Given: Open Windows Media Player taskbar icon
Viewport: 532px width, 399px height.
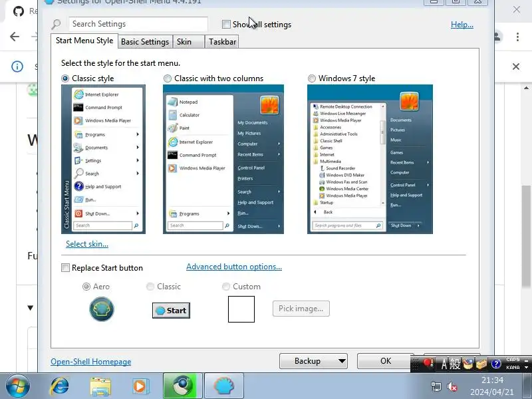Looking at the screenshot, I should pos(140,386).
